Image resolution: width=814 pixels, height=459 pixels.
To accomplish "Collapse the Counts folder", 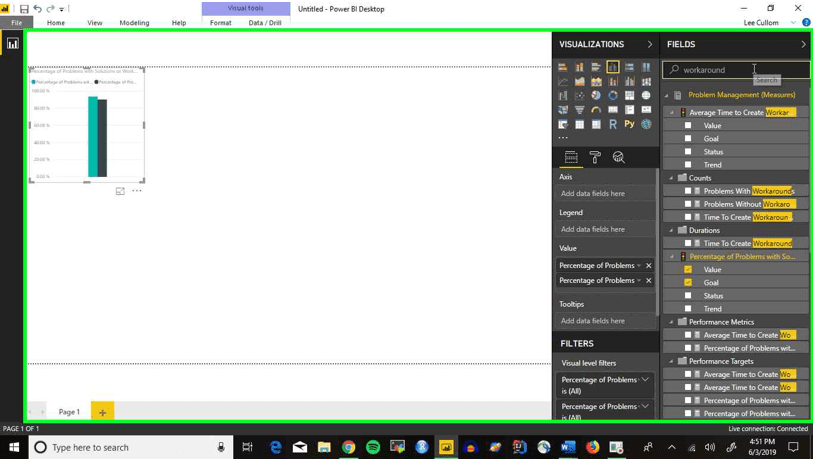I will tap(671, 178).
